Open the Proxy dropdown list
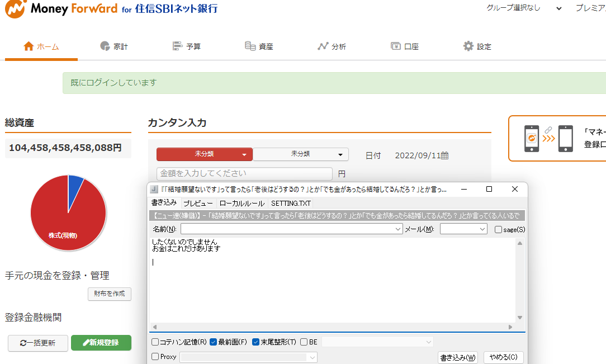Screen dimensions: 606x364 pyautogui.click(x=249, y=357)
